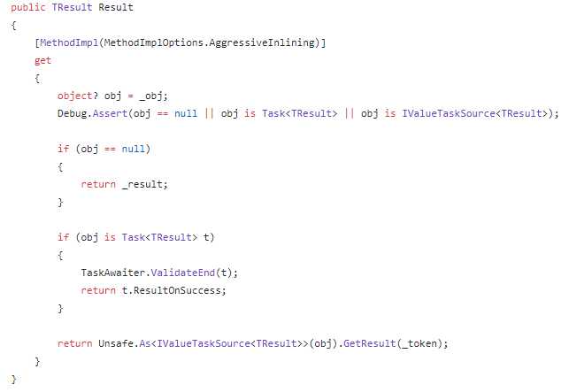This screenshot has width=569, height=392.
Task: Click the ResultOnSuccess property
Action: 177,290
